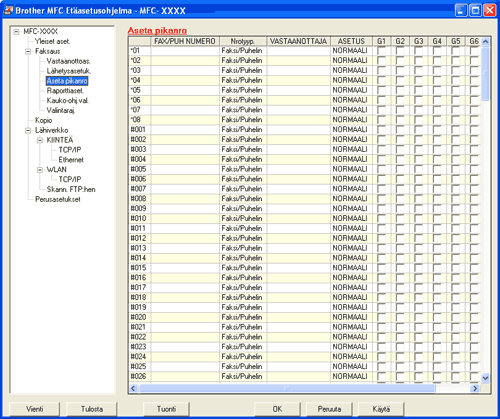Screen dimensions: 500x419
Task: Click the ASETUS column header
Action: pyautogui.click(x=351, y=41)
